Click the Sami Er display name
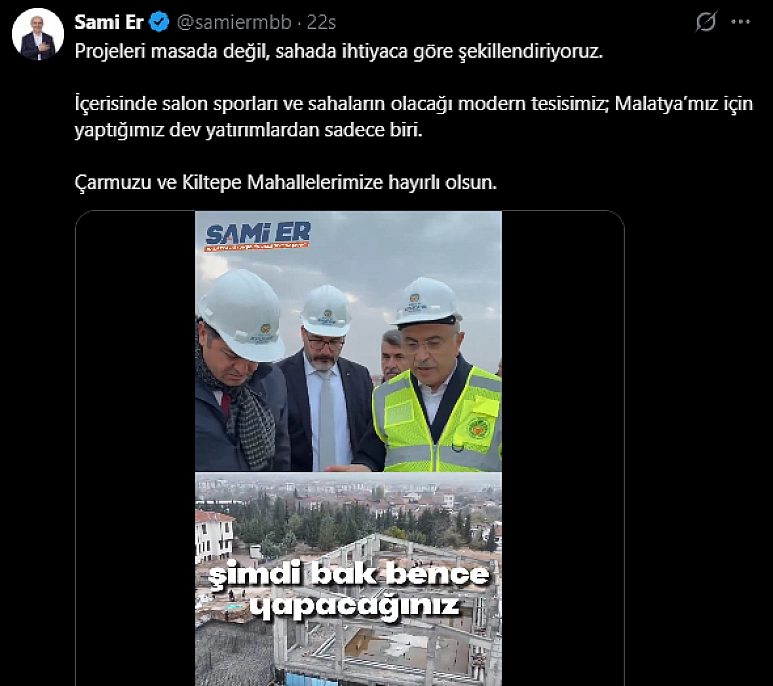The image size is (773, 686). (x=109, y=22)
